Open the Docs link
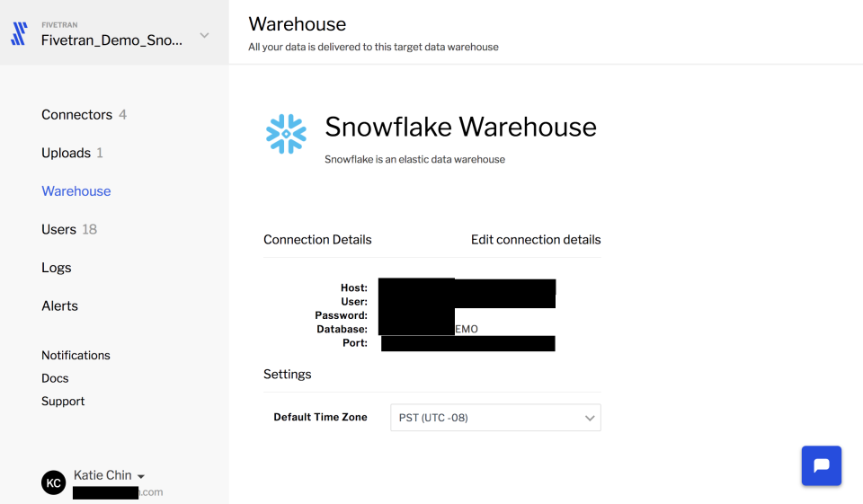 pyautogui.click(x=55, y=378)
